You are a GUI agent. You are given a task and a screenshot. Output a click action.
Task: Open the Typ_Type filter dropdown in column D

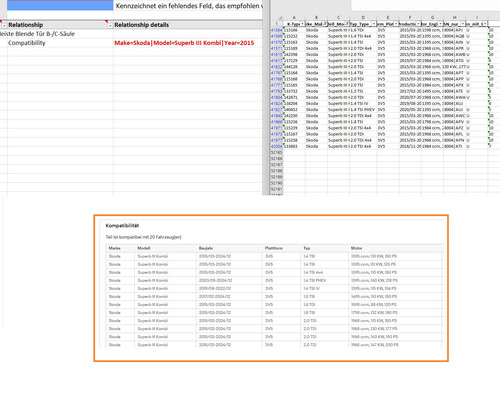pos(374,24)
